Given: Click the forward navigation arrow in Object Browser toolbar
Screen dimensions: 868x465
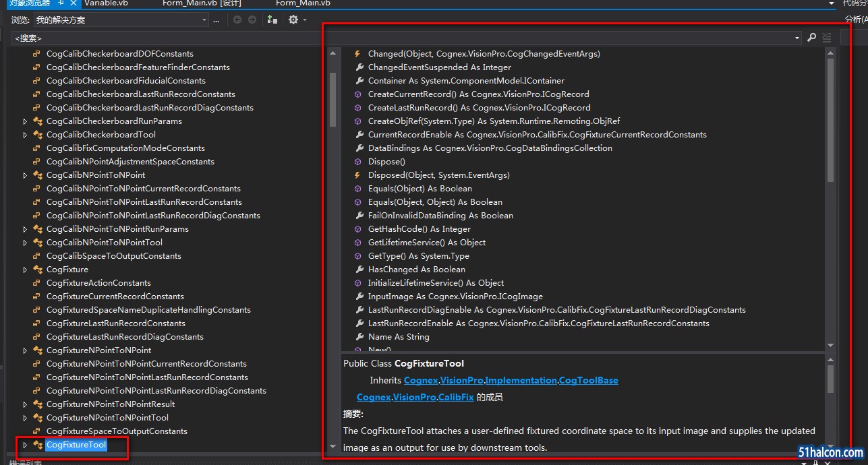Looking at the screenshot, I should [252, 20].
